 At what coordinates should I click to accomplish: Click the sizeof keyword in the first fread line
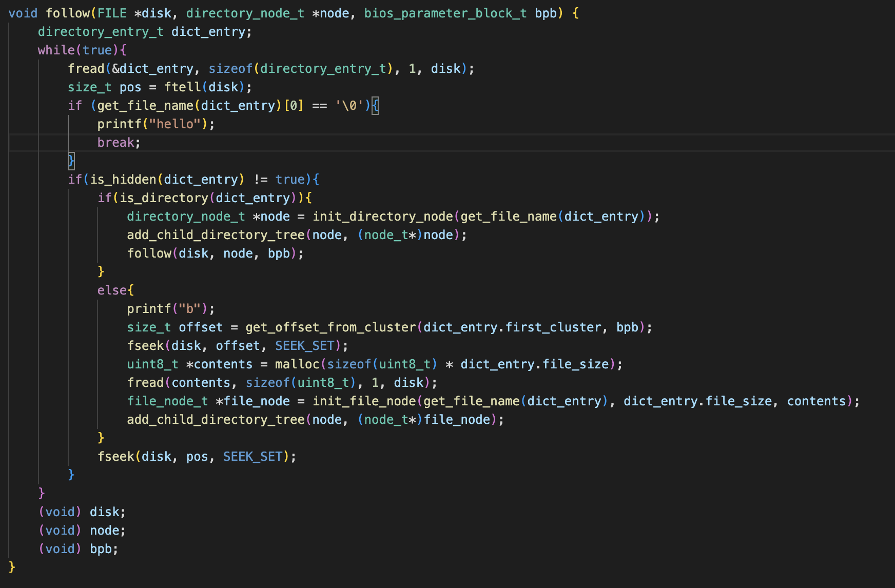tap(230, 69)
